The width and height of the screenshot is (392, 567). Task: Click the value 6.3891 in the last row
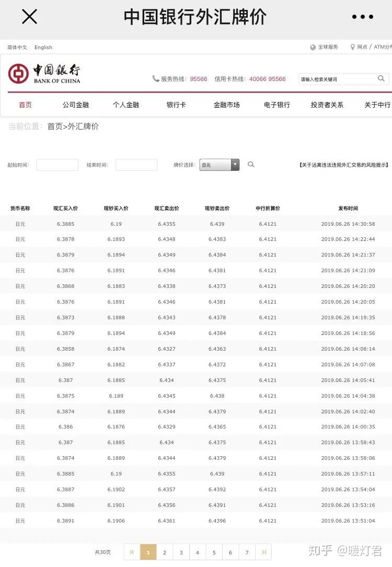point(65,520)
